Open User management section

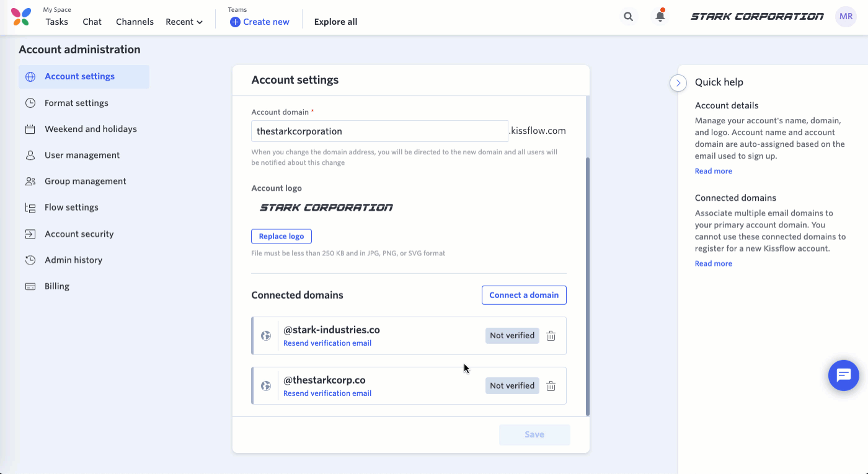click(84, 155)
